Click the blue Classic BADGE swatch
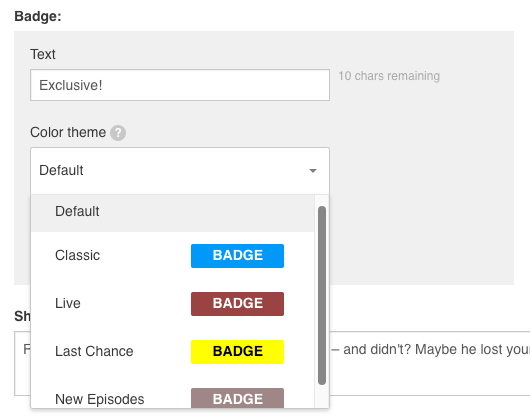 [237, 256]
